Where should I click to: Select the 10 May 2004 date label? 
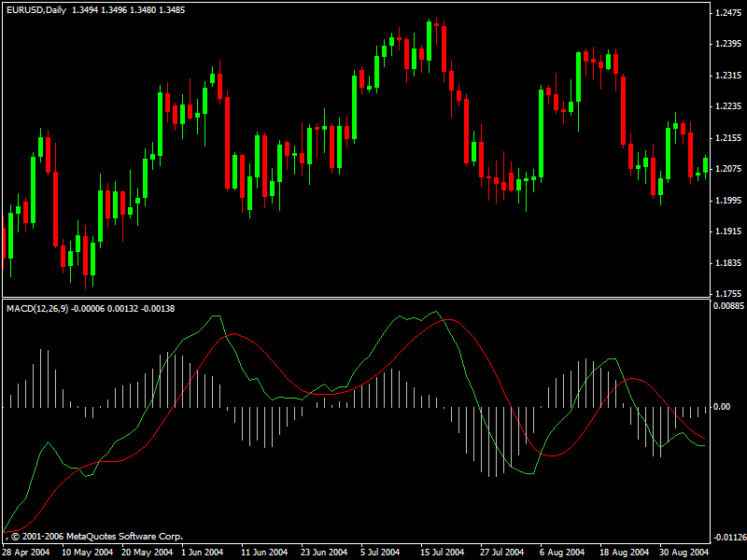tap(87, 553)
